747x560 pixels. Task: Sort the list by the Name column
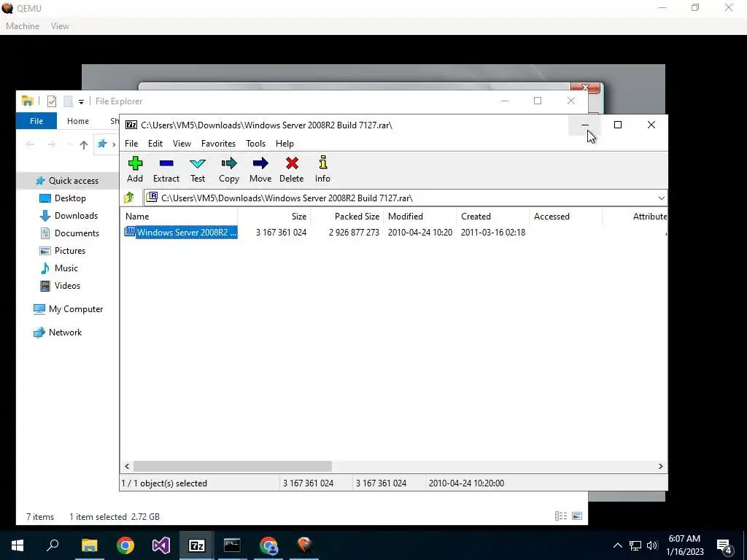pos(179,216)
